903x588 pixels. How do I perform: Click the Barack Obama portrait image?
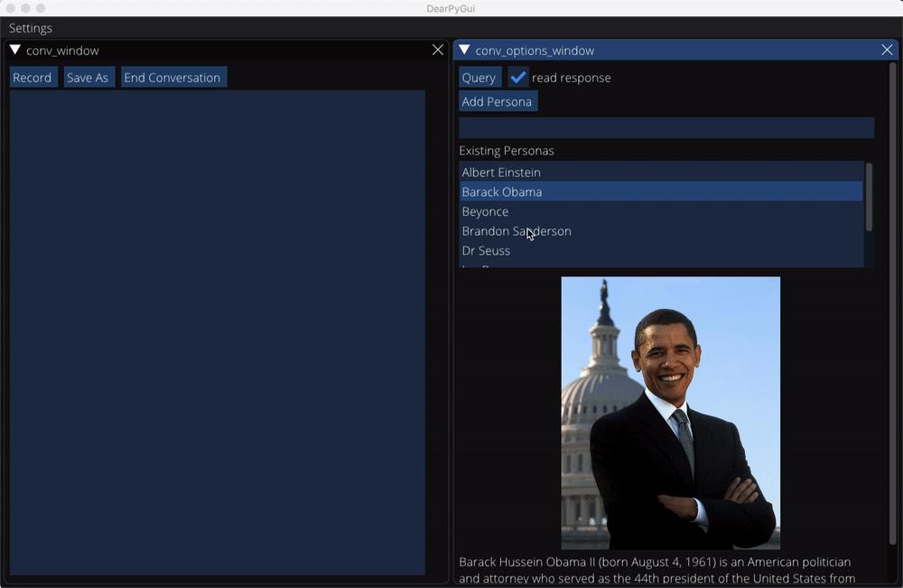(x=670, y=413)
